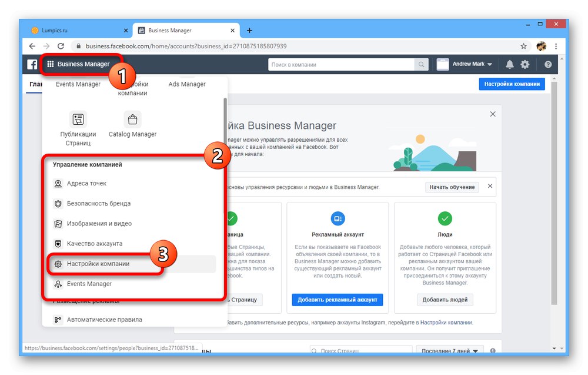Image resolution: width=588 pixels, height=375 pixels.
Task: Click the rules icon beside Автоматические правила
Action: [x=58, y=320]
